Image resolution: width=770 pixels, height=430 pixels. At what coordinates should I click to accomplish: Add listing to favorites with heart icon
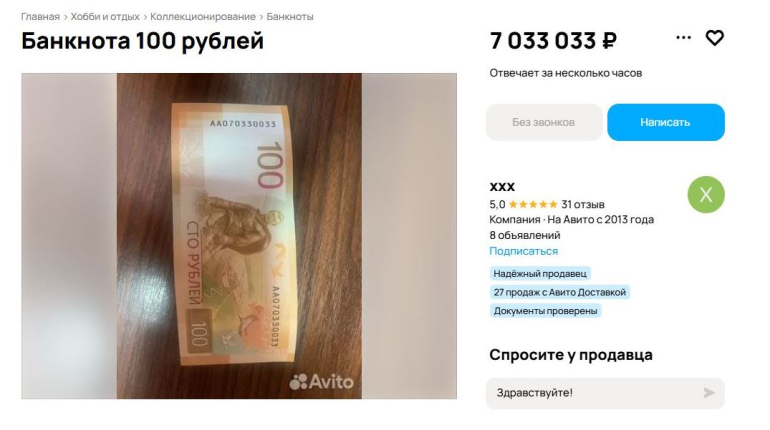click(x=715, y=38)
